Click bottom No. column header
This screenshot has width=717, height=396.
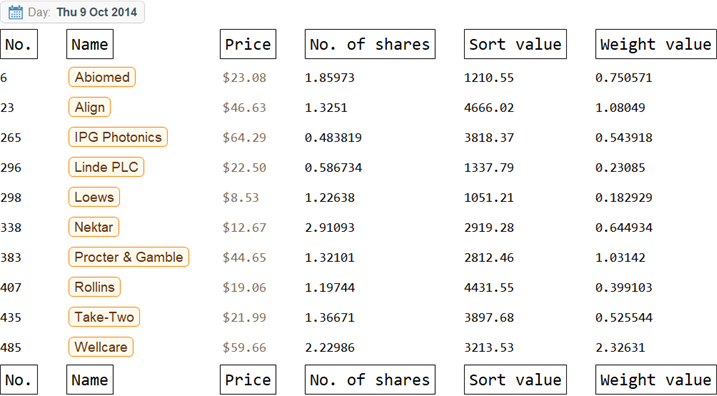coord(19,380)
